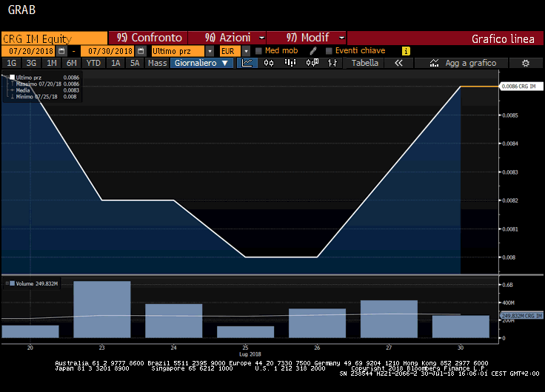The height and width of the screenshot is (392, 545).
Task: Open the end date calendar picker
Action: [140, 51]
